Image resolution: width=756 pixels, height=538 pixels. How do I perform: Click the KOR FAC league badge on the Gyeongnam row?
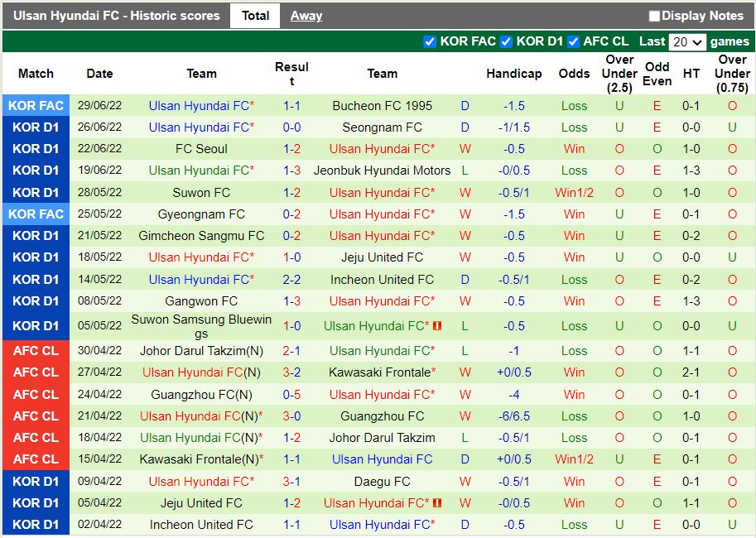coord(36,214)
